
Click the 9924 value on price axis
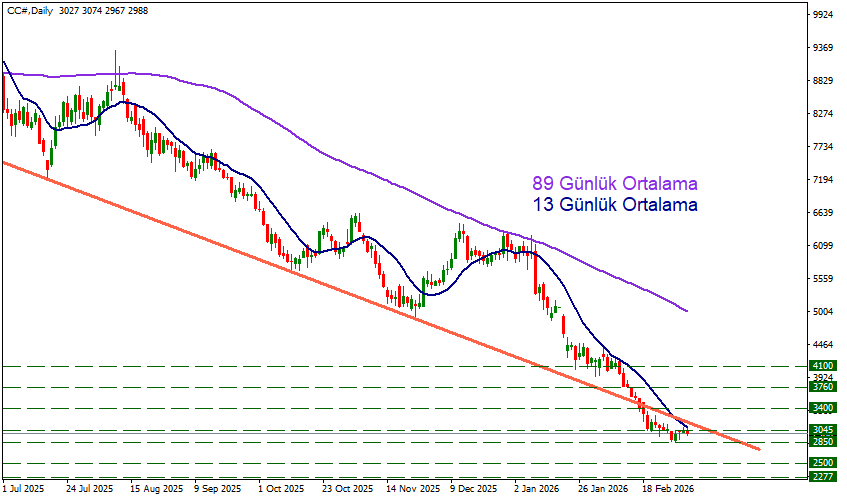coord(824,15)
